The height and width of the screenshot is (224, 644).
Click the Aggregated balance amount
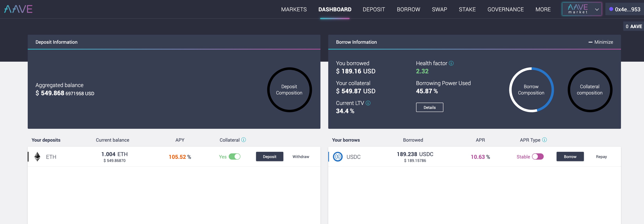click(65, 93)
